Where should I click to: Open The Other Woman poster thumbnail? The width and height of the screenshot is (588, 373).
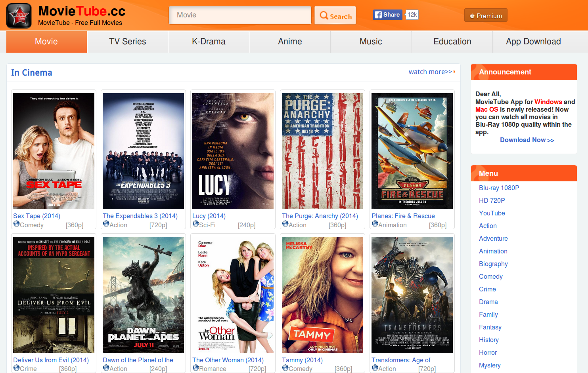point(233,295)
